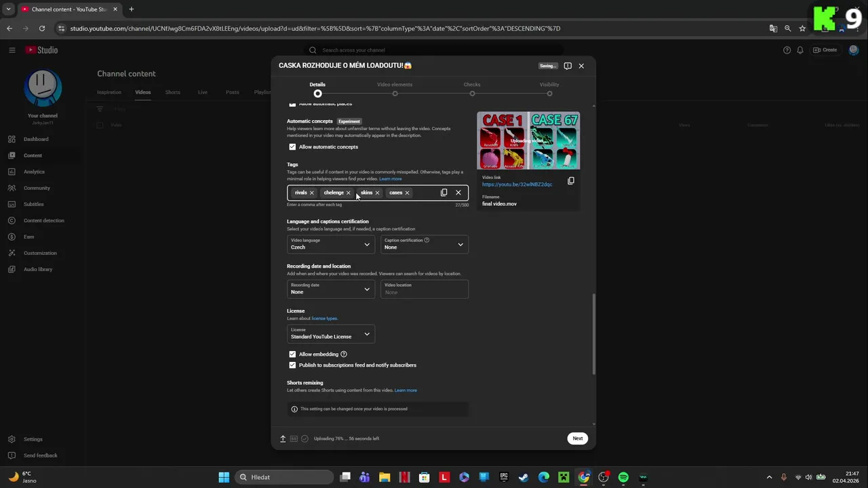Screen dimensions: 868x488
Task: Open the License dropdown
Action: (x=331, y=333)
